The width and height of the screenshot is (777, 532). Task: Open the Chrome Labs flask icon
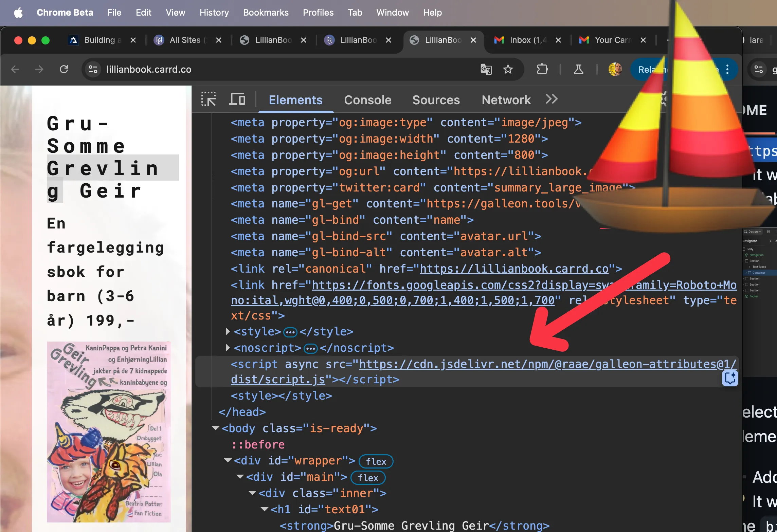[x=578, y=69]
